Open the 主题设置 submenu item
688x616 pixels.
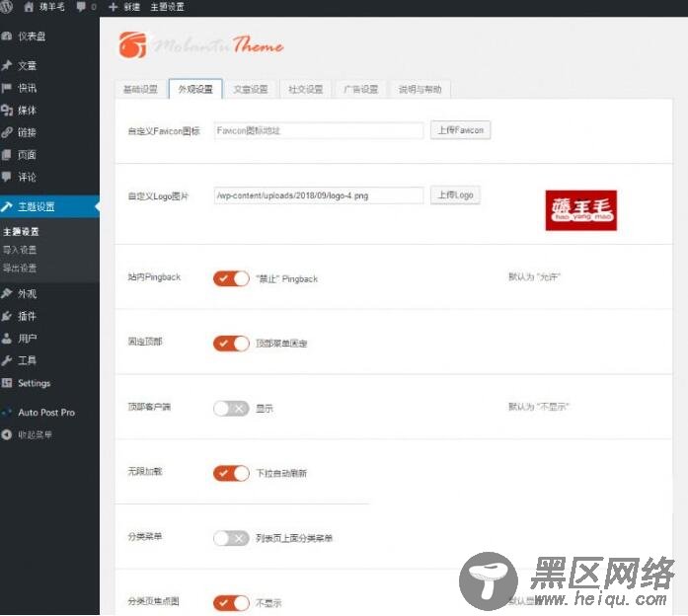pos(21,232)
